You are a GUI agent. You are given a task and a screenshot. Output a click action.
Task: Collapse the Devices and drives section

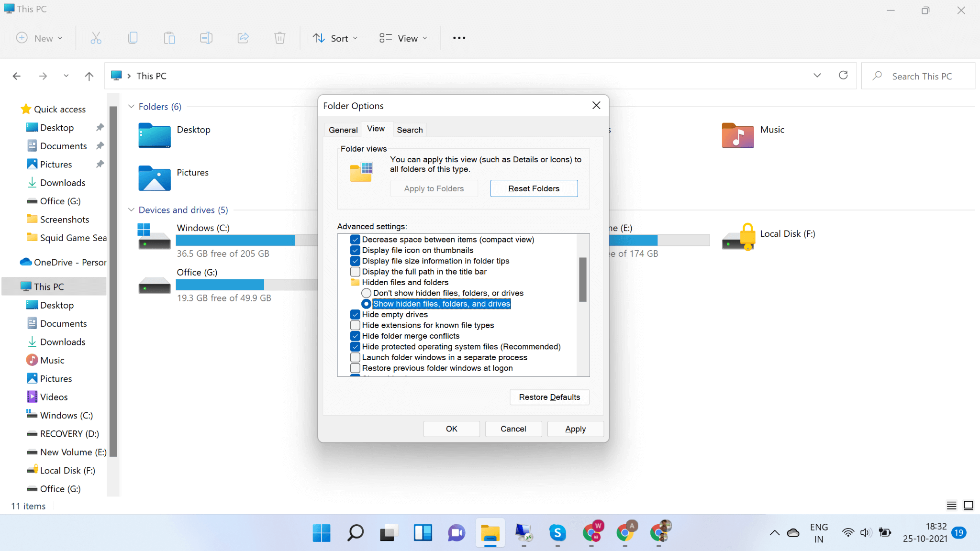(x=131, y=209)
